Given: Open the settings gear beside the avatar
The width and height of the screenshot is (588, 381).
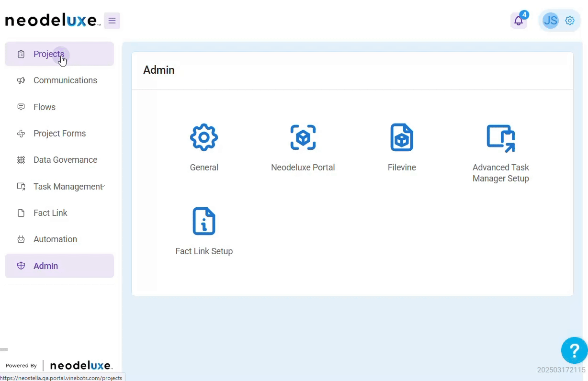Looking at the screenshot, I should (x=570, y=21).
